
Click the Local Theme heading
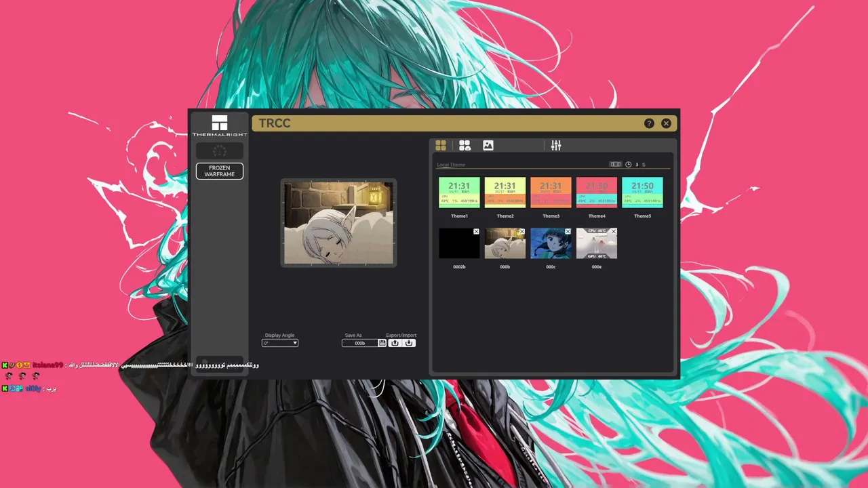[451, 165]
